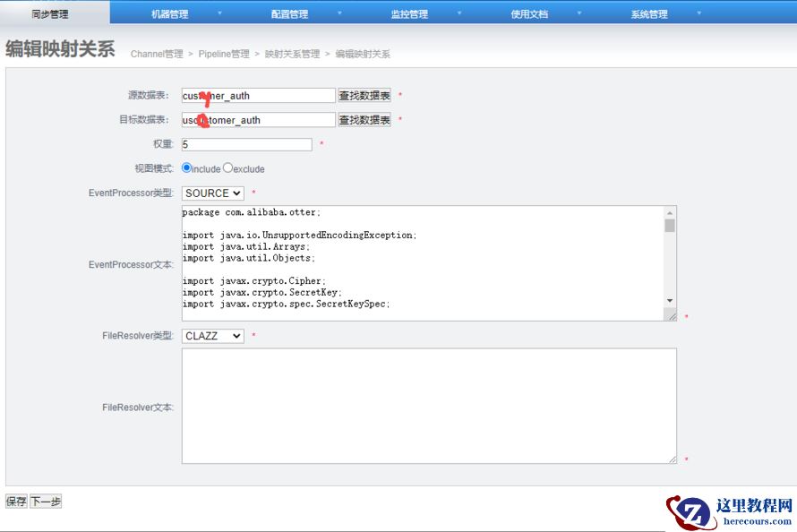
Task: Click inside the FileResolver文本 textarea
Action: (429, 406)
